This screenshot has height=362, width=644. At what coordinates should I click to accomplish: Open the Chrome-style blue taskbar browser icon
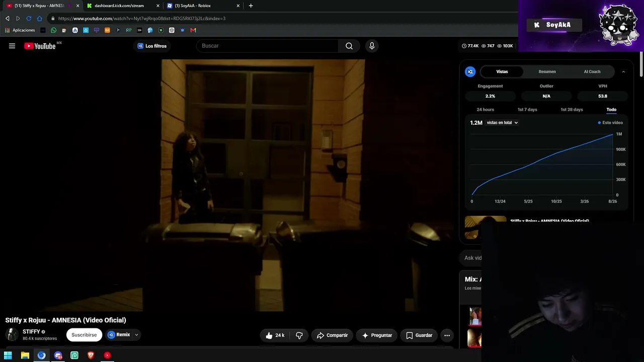[41, 355]
